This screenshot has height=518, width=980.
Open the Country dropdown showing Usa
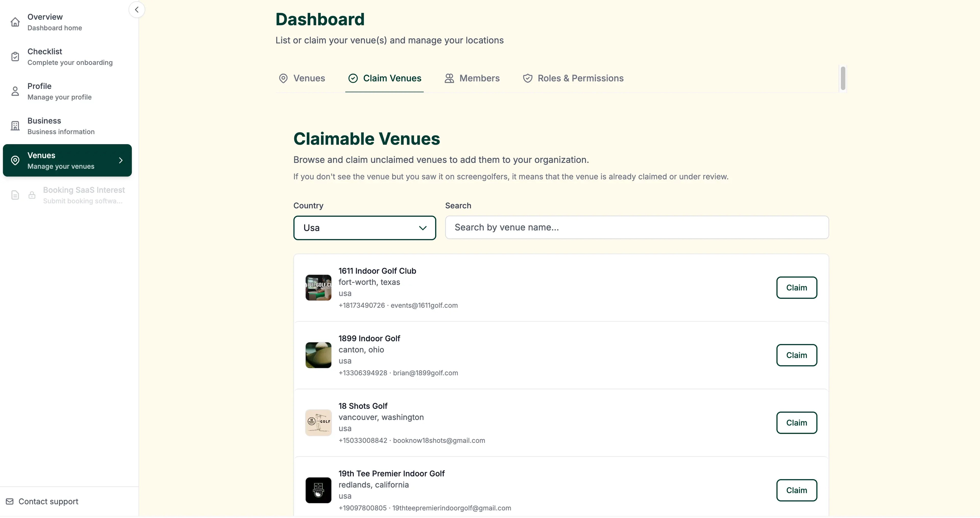click(x=364, y=228)
